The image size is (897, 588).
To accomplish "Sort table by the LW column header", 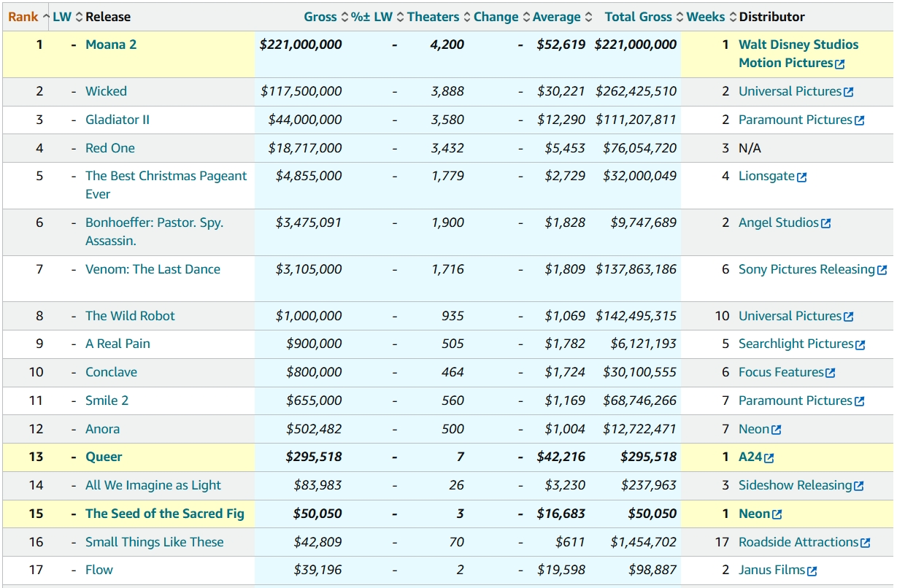I will click(68, 17).
